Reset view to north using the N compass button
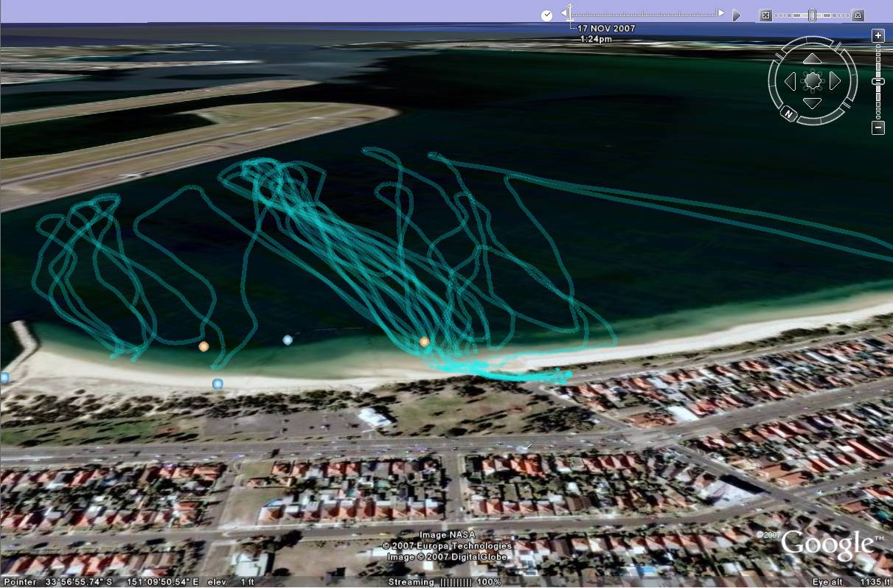The height and width of the screenshot is (588, 893). (x=789, y=114)
